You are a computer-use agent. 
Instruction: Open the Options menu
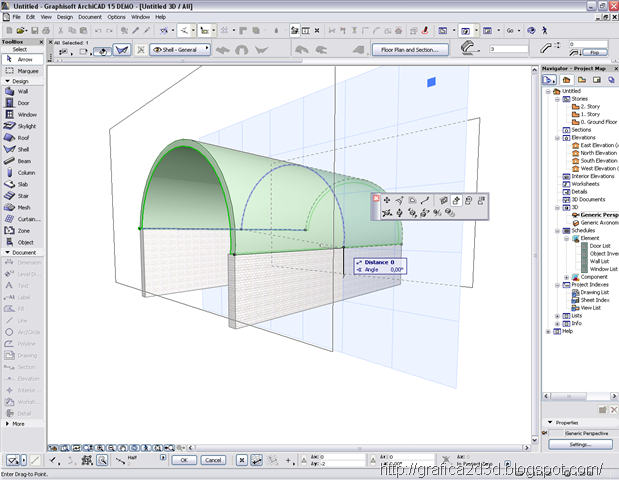tap(116, 17)
